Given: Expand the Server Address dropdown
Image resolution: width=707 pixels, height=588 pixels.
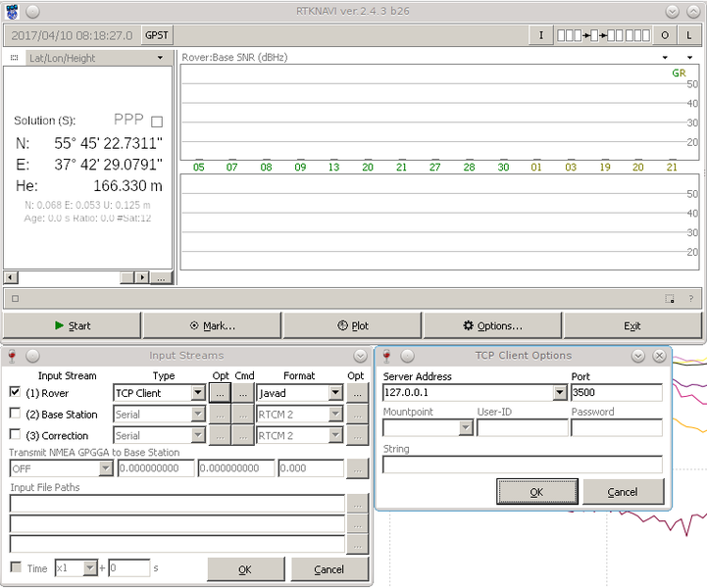Looking at the screenshot, I should [560, 393].
